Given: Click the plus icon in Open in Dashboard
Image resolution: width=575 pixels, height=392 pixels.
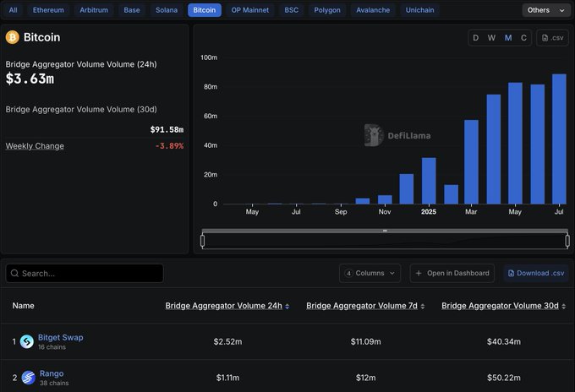Looking at the screenshot, I should tap(419, 273).
